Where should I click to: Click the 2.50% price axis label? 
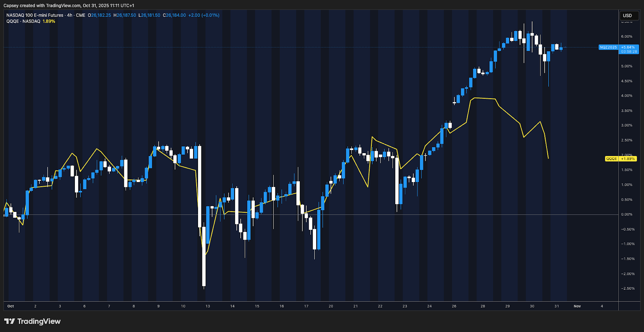pos(627,140)
